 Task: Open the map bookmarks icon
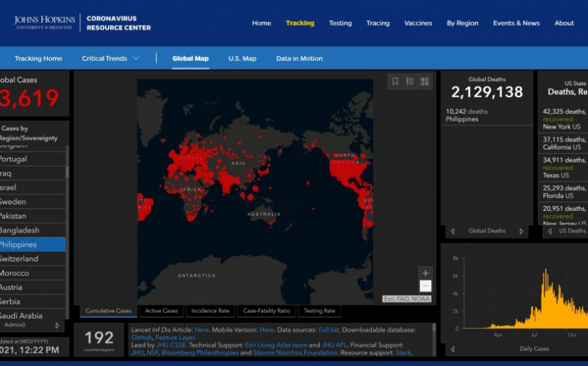(x=395, y=81)
